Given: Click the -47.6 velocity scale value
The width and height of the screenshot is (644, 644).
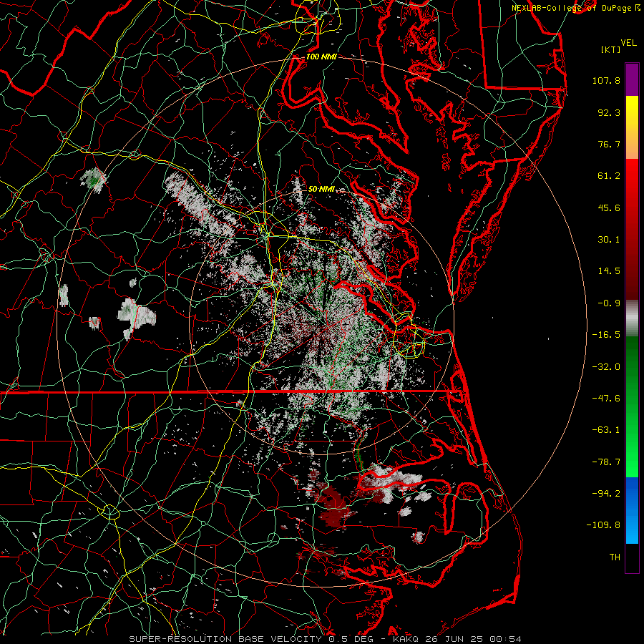Looking at the screenshot, I should 606,399.
